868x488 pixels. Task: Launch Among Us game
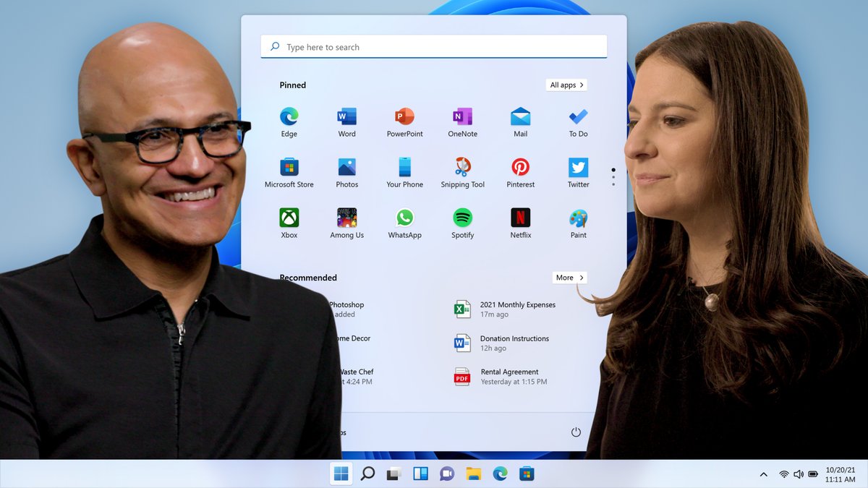346,223
